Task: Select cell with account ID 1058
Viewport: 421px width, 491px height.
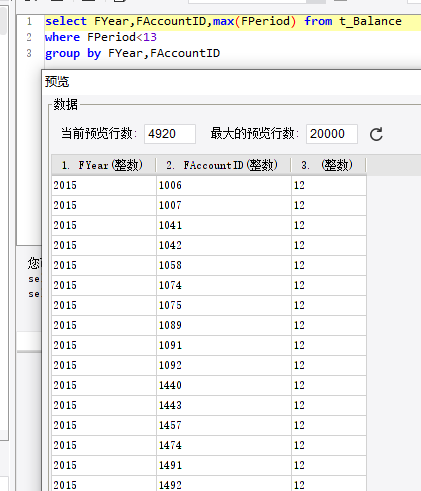Action: tap(224, 265)
